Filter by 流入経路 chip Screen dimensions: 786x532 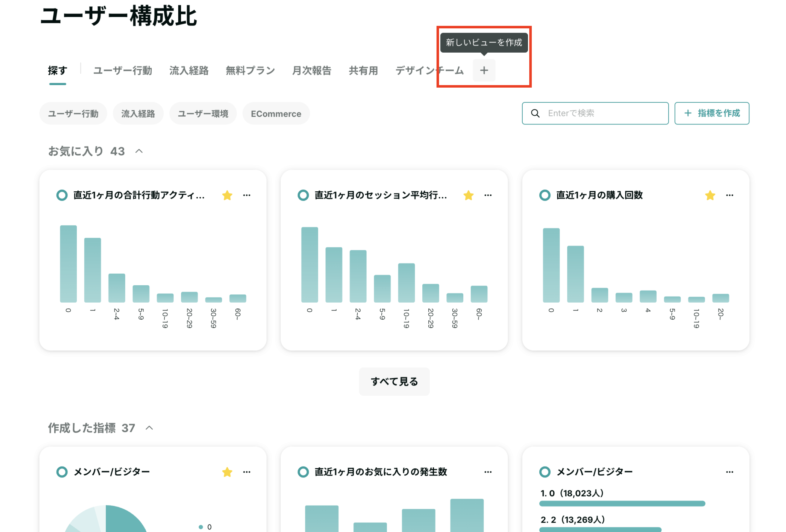click(x=138, y=113)
